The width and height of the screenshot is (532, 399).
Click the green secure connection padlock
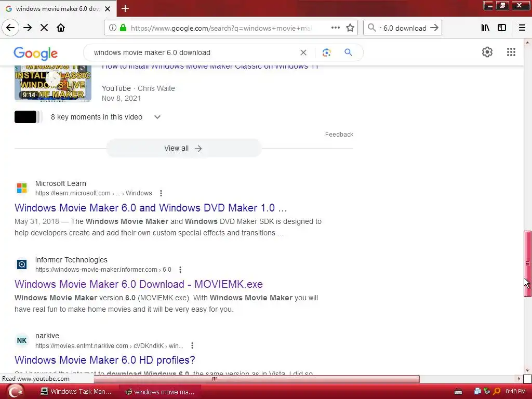[x=123, y=28]
